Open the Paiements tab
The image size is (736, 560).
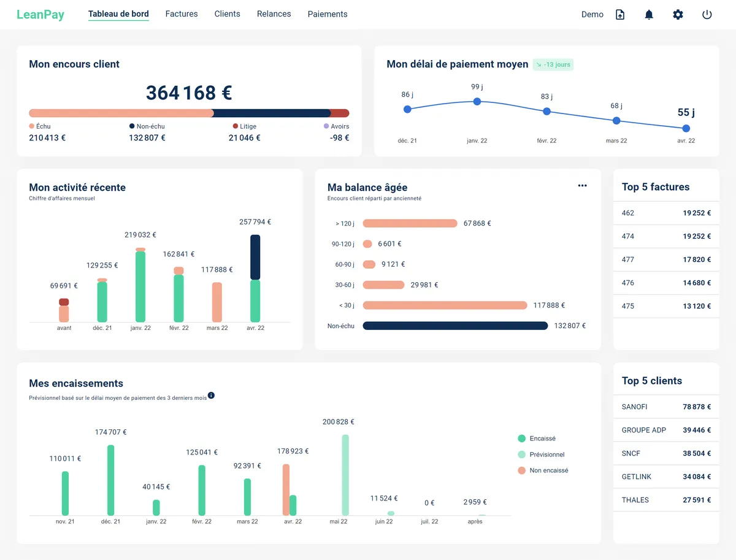(x=328, y=14)
